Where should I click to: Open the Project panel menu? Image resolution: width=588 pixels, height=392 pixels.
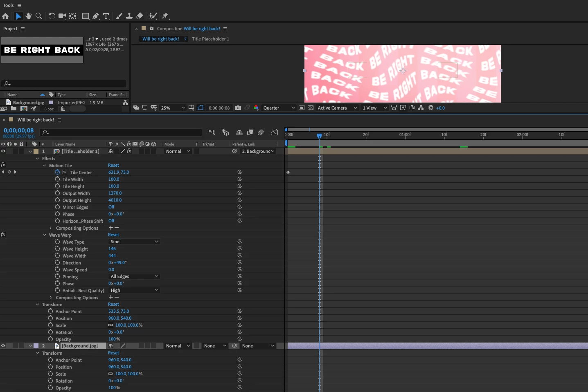point(23,29)
